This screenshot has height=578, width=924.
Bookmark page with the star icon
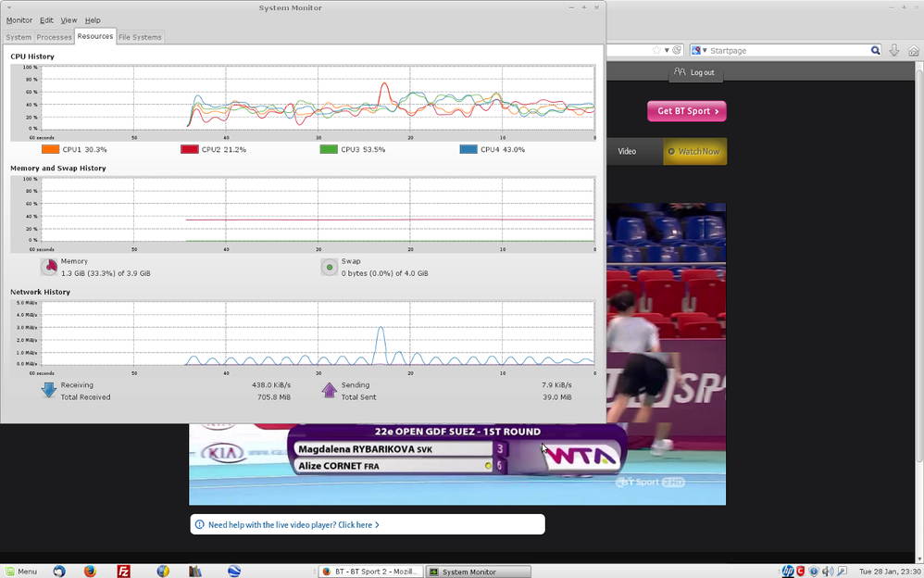(656, 51)
